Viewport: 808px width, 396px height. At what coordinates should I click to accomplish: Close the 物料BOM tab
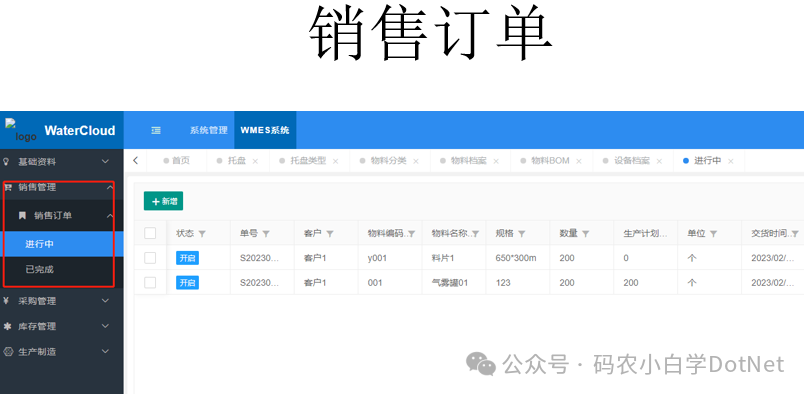tap(579, 161)
